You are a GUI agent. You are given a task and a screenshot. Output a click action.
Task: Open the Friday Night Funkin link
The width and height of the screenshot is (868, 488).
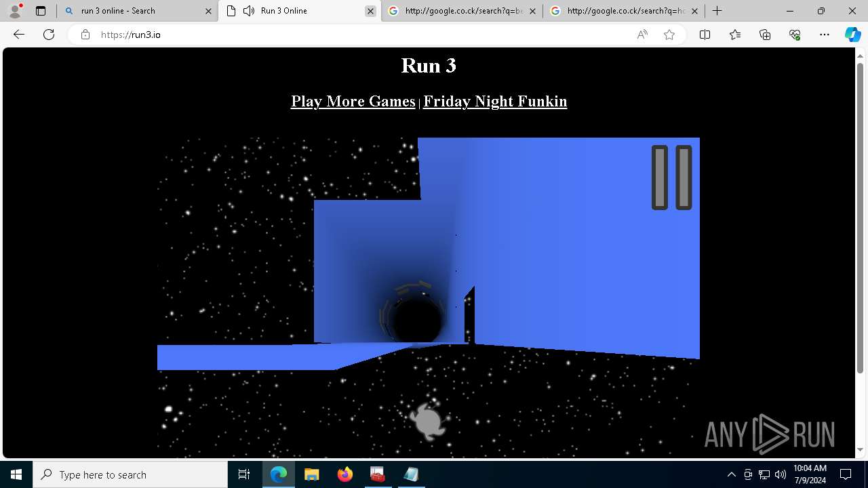click(x=495, y=101)
